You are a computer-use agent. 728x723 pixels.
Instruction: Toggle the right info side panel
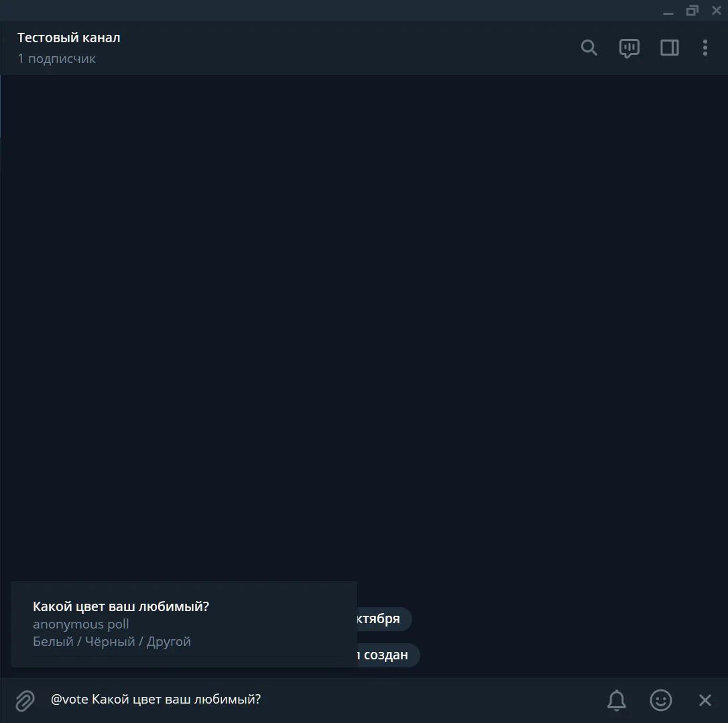pos(670,48)
